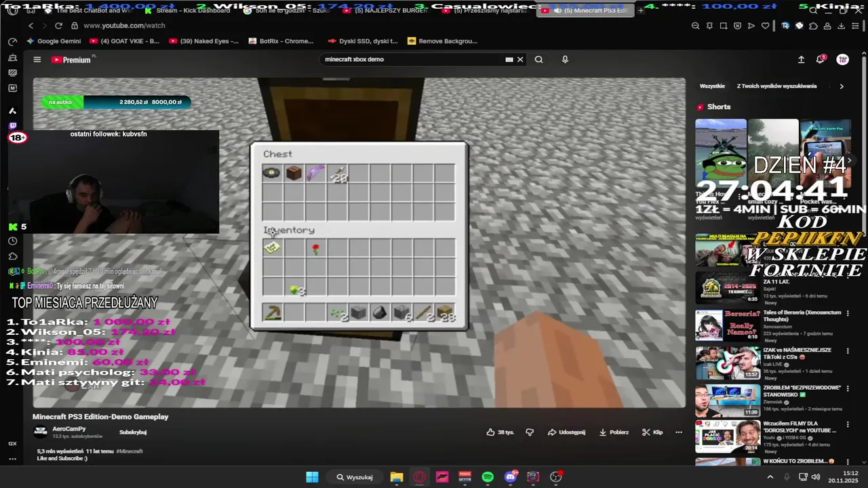This screenshot has width=868, height=488.
Task: Open Discord from the taskbar
Action: click(511, 477)
